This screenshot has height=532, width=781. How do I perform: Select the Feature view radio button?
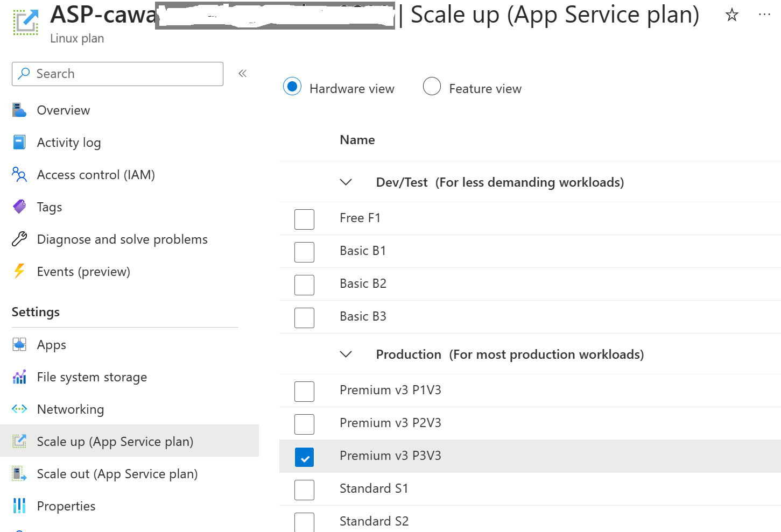pyautogui.click(x=432, y=86)
